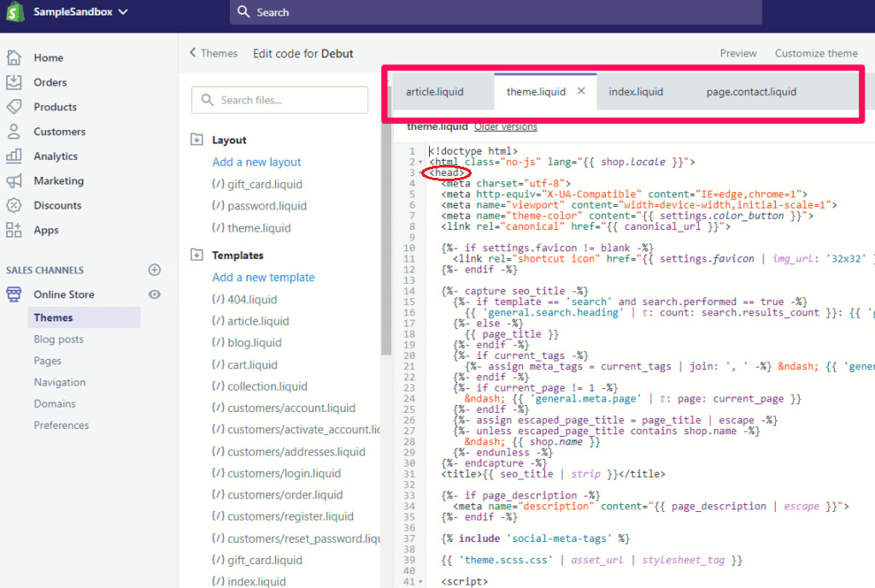The height and width of the screenshot is (588, 875).
Task: Open Domains submenu item
Action: pos(55,403)
